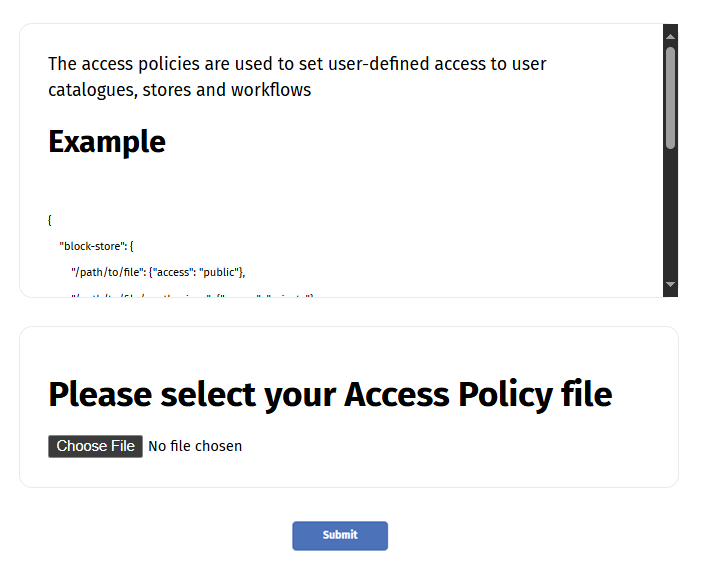705x568 pixels.
Task: Click the "Please select your Access Policy file" heading
Action: click(330, 395)
